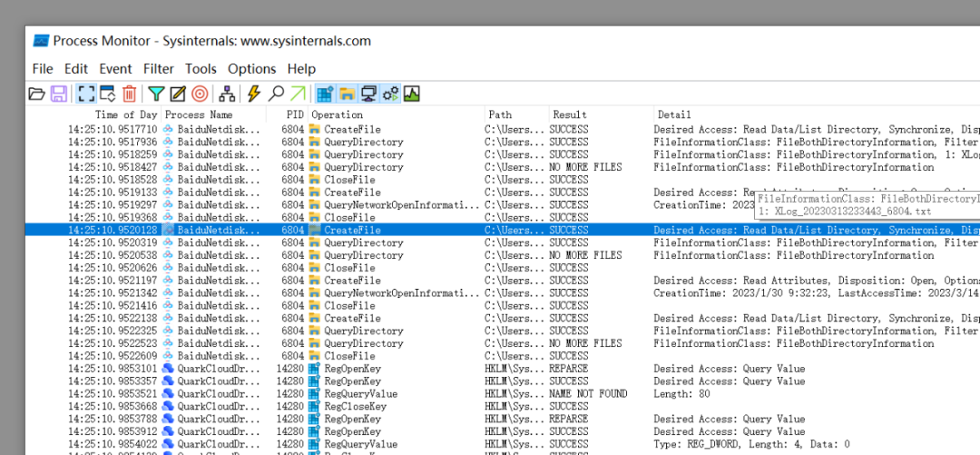The height and width of the screenshot is (455, 980).
Task: Open the File menu
Action: point(43,69)
